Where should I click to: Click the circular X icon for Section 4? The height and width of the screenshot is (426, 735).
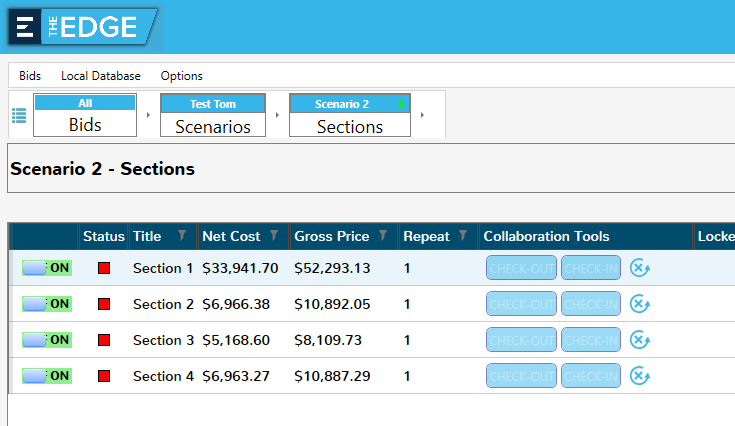(x=640, y=376)
